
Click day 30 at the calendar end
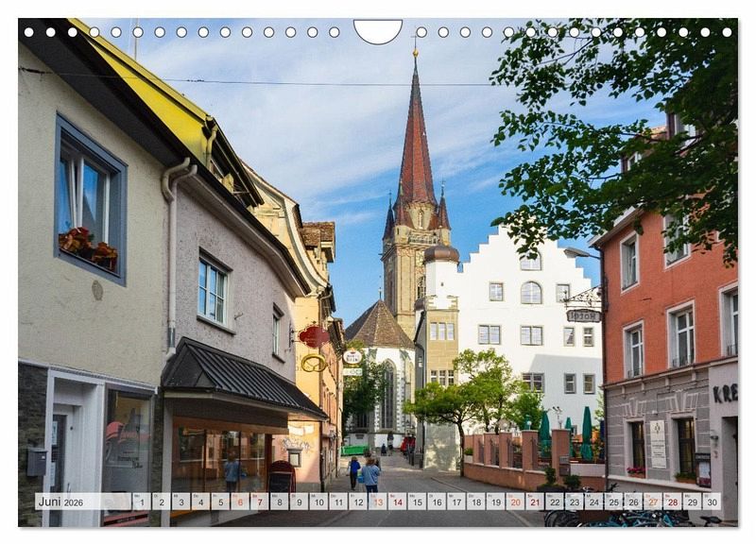711,502
